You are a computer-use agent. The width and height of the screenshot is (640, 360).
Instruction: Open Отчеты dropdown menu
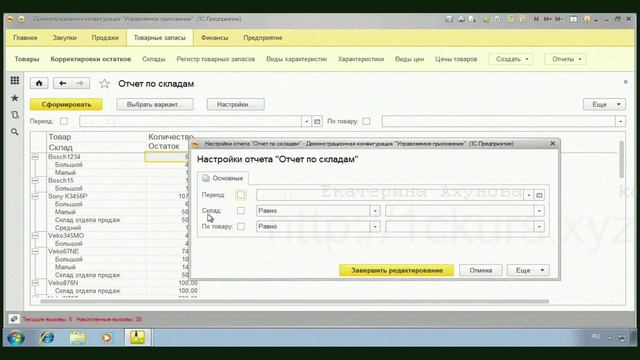[566, 59]
